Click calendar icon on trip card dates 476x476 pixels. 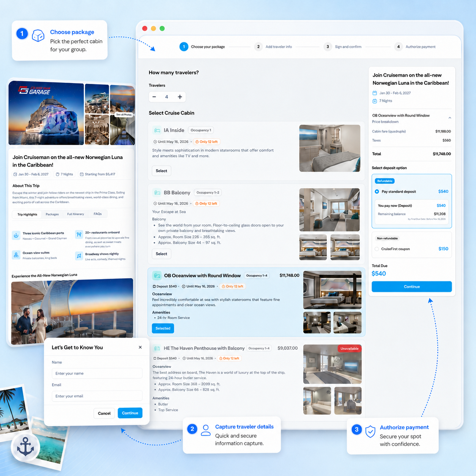click(x=15, y=175)
